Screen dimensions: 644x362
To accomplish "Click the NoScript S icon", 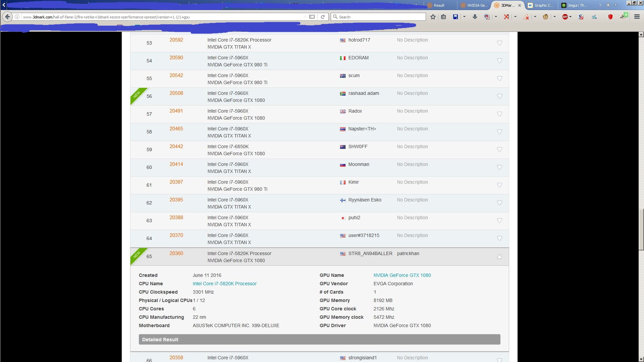I will point(581,17).
